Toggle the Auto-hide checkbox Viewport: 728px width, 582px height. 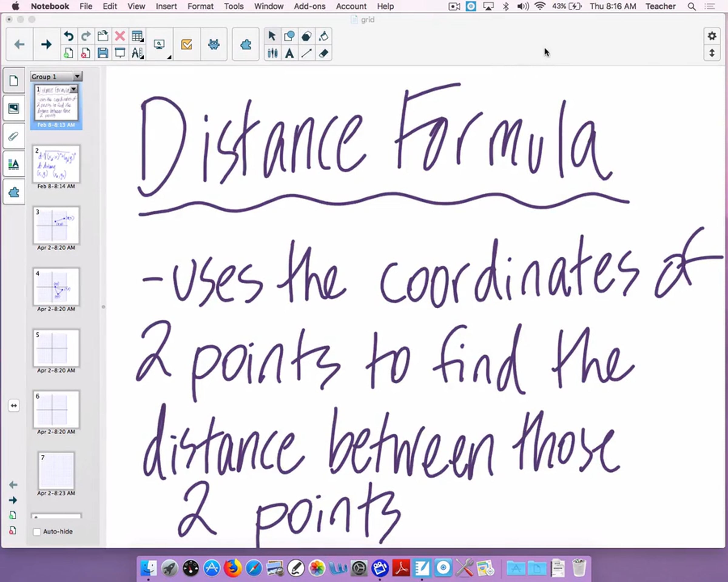[37, 532]
